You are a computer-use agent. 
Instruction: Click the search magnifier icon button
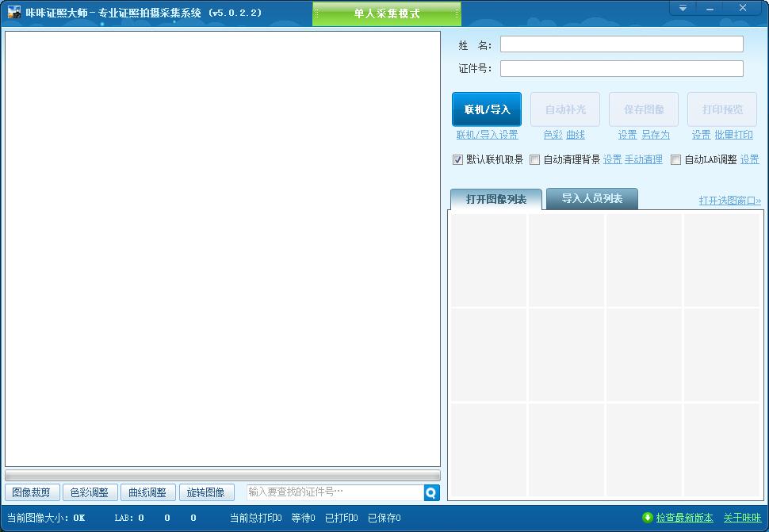[x=431, y=492]
